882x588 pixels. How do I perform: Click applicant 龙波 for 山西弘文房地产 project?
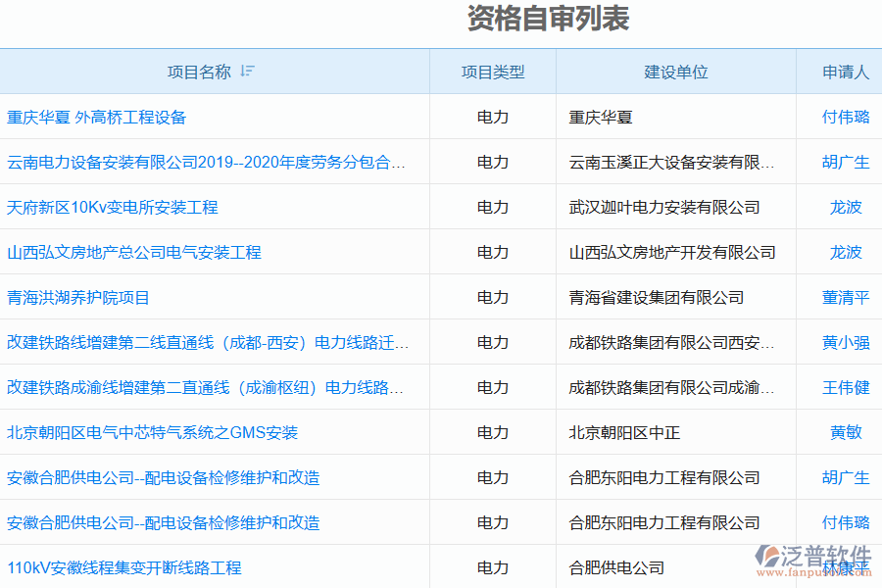[845, 252]
